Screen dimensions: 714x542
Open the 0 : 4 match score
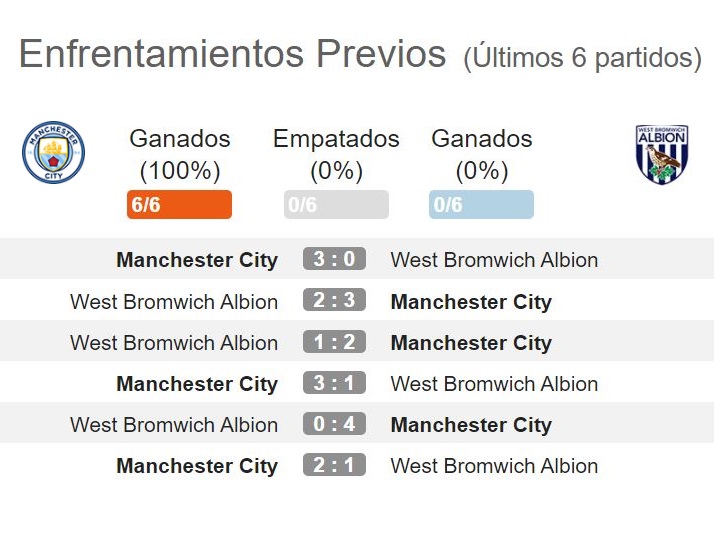click(x=334, y=424)
